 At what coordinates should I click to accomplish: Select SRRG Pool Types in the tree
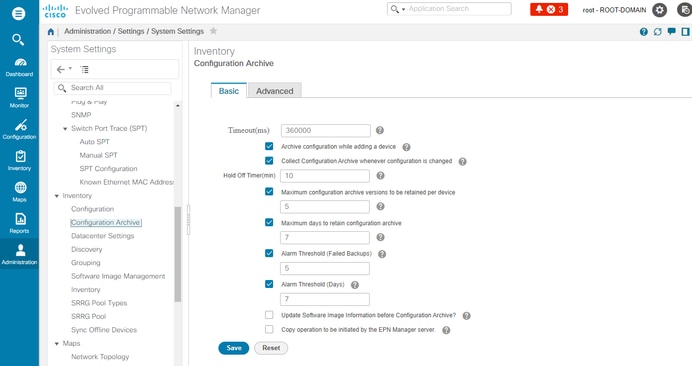(x=99, y=303)
